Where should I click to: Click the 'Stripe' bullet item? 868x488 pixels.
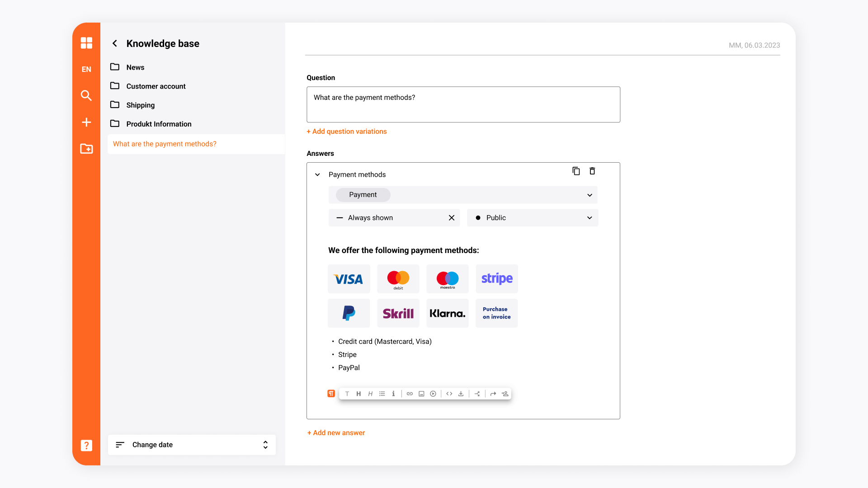pos(347,355)
